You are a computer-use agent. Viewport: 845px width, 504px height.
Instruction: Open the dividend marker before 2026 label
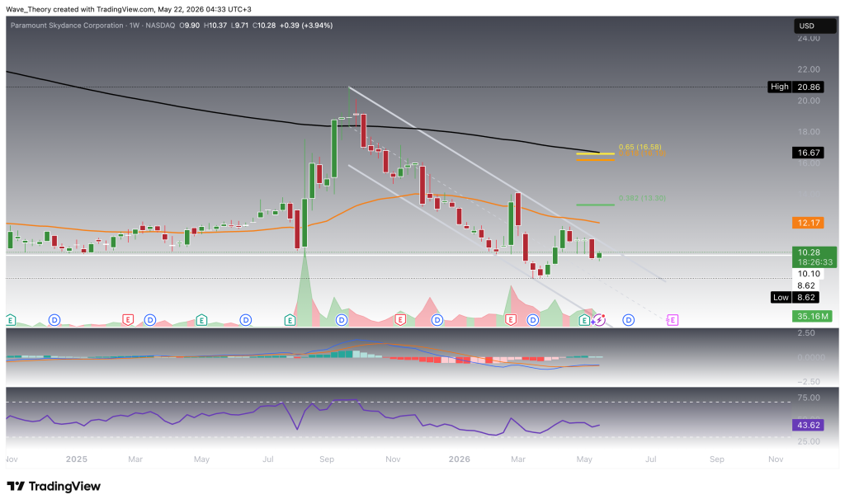(x=437, y=320)
